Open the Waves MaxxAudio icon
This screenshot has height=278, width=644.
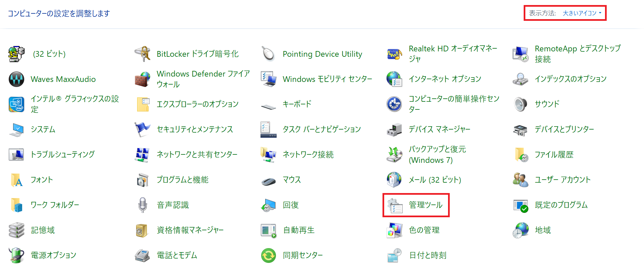point(16,79)
